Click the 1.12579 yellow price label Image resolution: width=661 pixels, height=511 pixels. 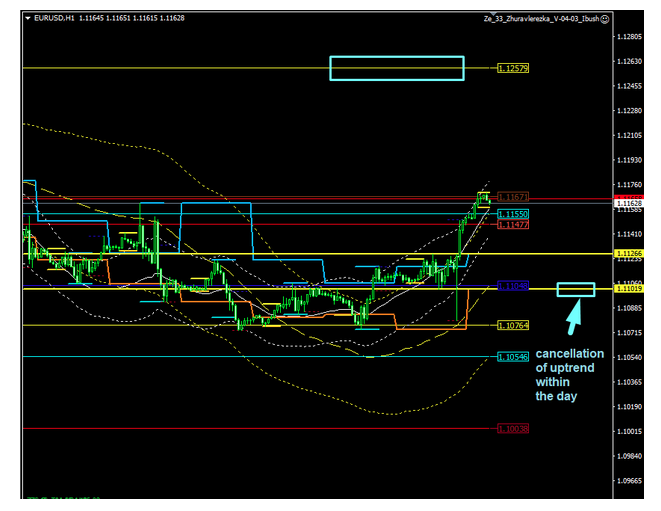(x=512, y=68)
